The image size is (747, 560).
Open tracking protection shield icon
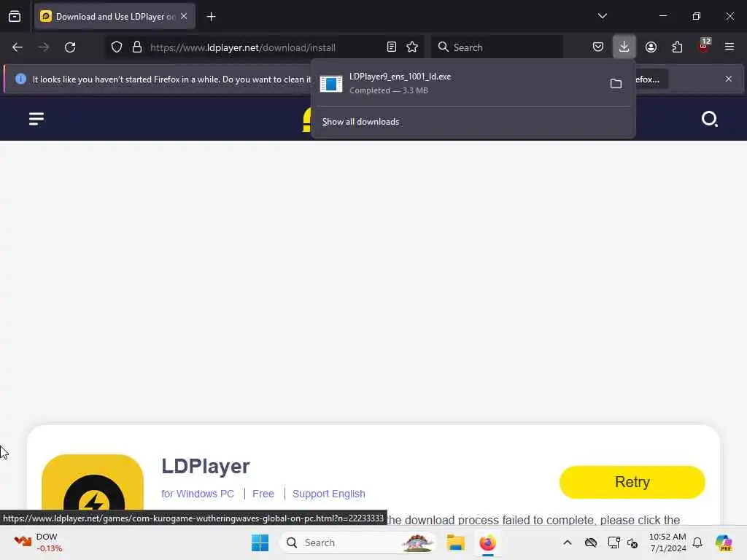[117, 47]
